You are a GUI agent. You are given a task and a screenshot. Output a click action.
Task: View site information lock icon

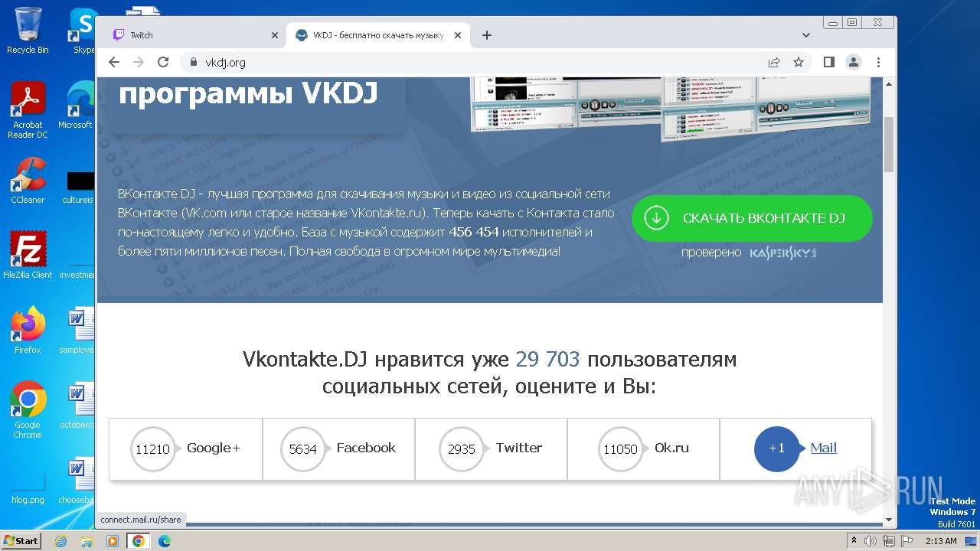(x=193, y=62)
